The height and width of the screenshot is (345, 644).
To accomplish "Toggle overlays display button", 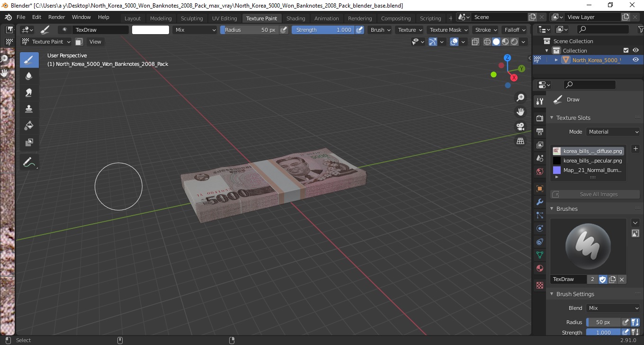I will pyautogui.click(x=454, y=42).
